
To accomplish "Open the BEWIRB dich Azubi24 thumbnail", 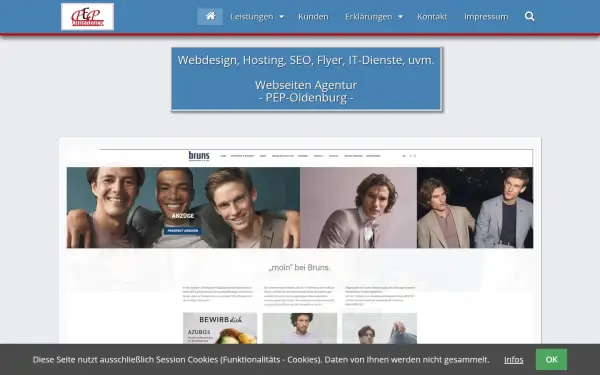I will point(220,328).
